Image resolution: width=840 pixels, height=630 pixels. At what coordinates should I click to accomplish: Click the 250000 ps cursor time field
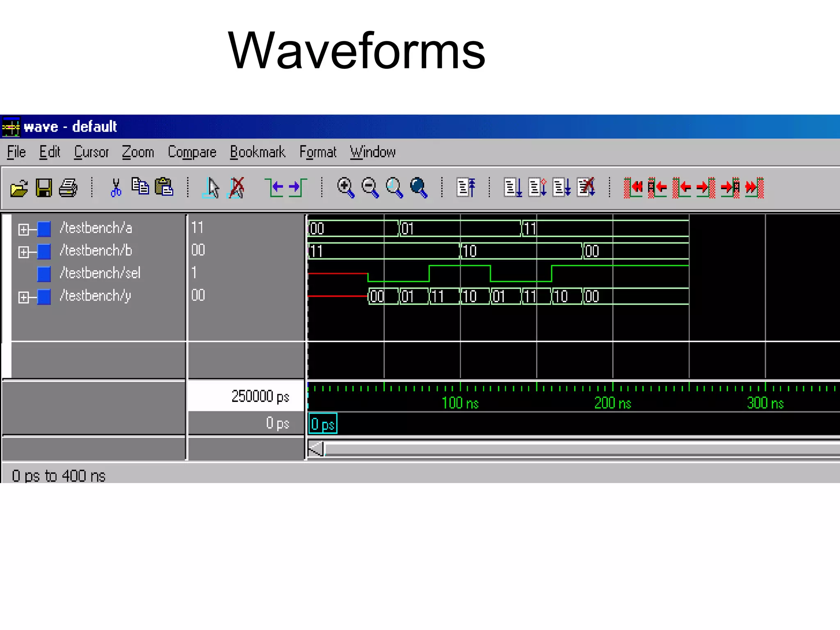click(x=246, y=396)
